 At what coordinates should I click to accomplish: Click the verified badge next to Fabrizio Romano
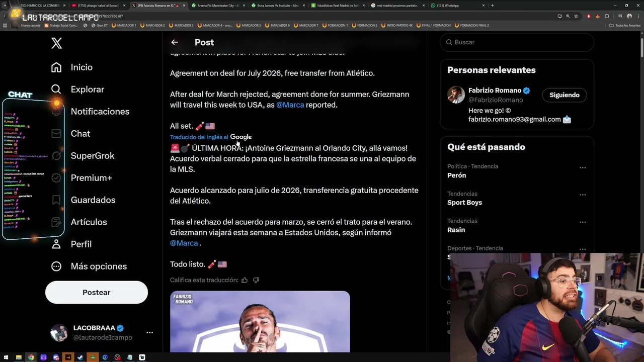[x=527, y=90]
